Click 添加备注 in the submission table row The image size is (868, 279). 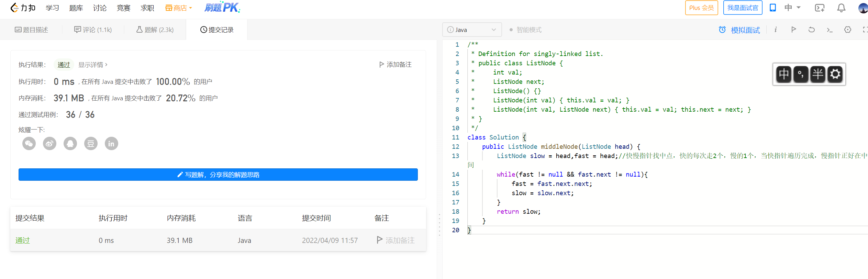(396, 240)
